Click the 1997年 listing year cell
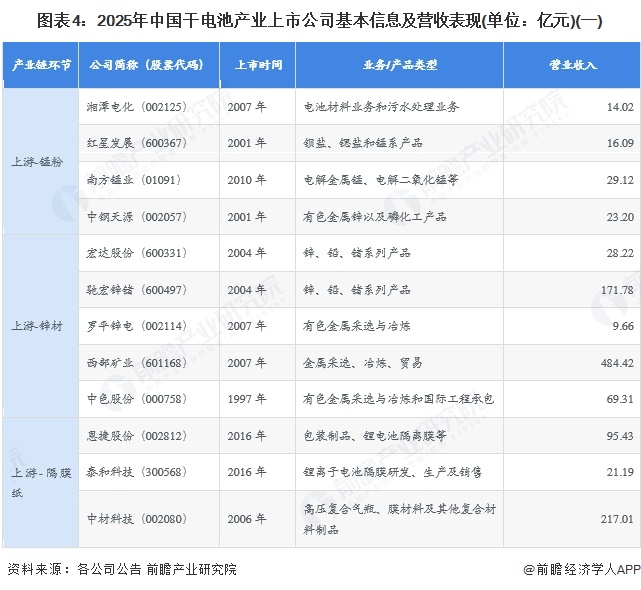 tap(246, 399)
